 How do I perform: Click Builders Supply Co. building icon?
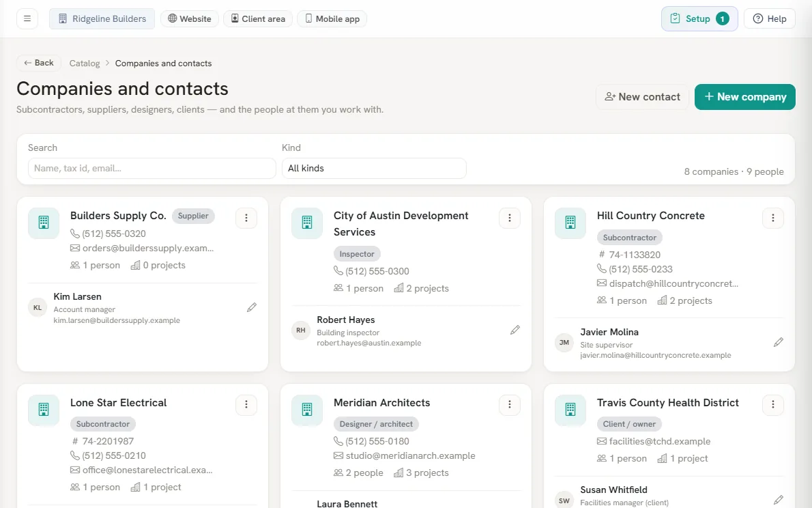tap(44, 223)
